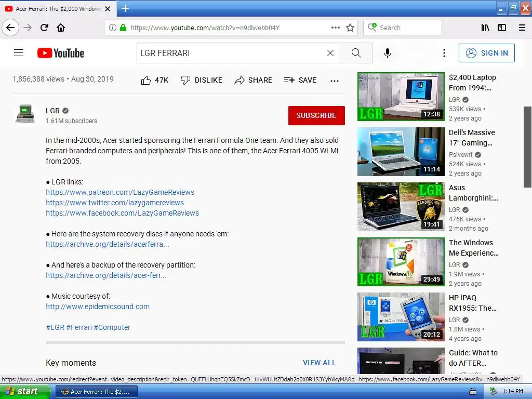Show site information via the info icon
Viewport: 532px width, 399px height.
(113, 28)
